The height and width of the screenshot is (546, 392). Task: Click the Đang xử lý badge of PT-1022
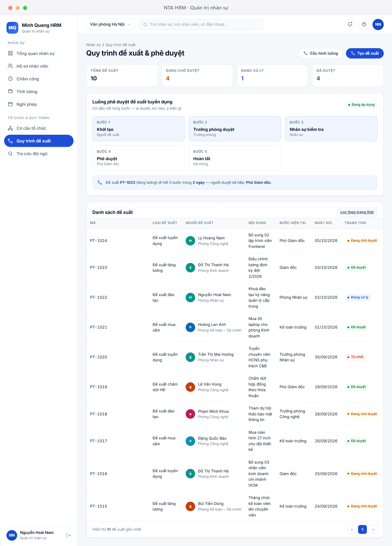pyautogui.click(x=358, y=297)
